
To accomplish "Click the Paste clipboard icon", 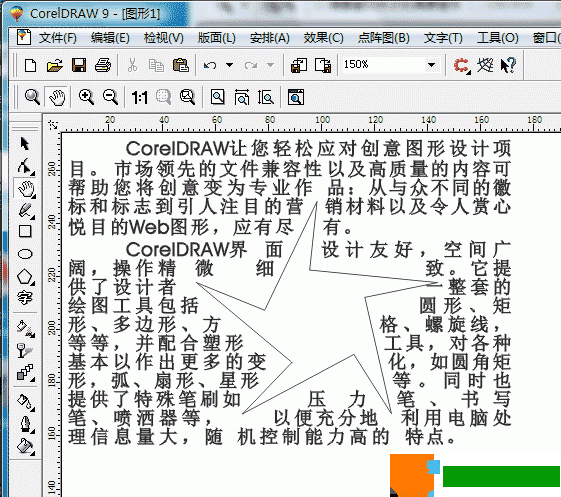I will click(x=181, y=65).
